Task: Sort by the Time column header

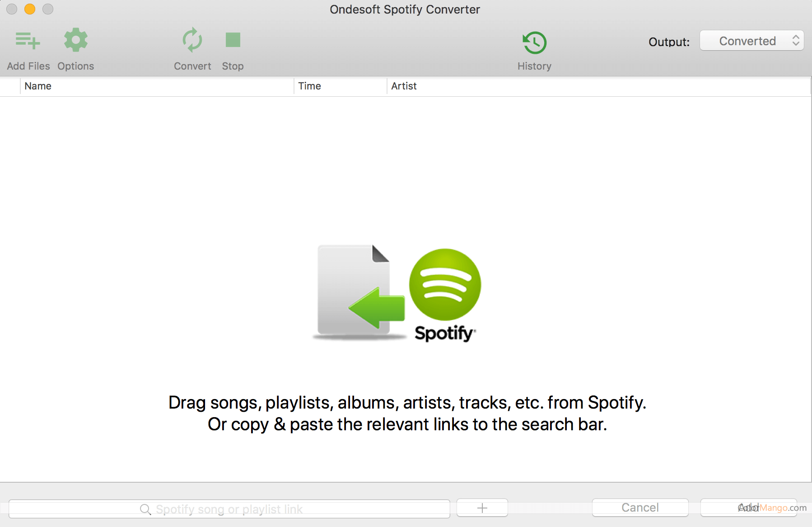Action: (309, 86)
